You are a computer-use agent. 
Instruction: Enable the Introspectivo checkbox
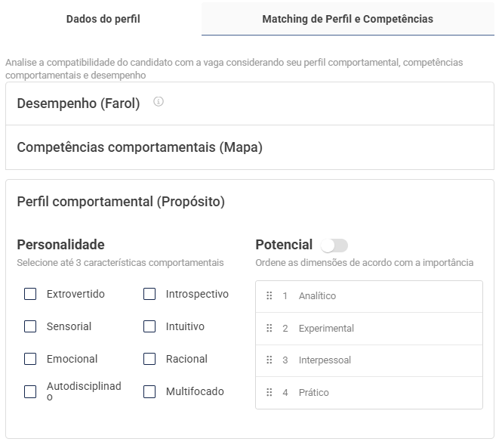pyautogui.click(x=149, y=295)
